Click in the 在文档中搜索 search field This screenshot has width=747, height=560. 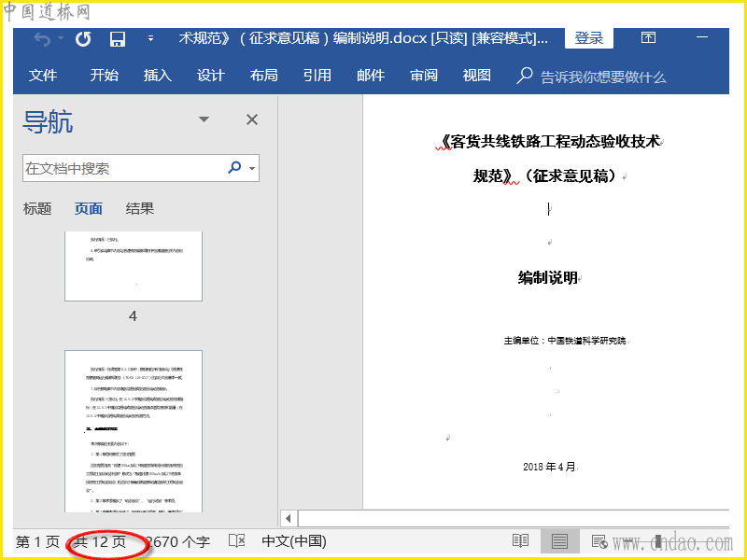121,169
